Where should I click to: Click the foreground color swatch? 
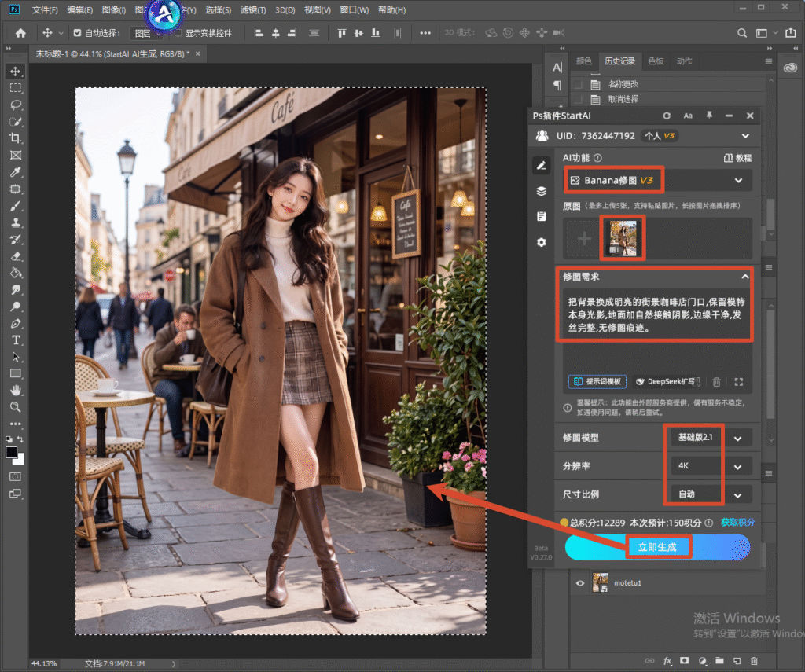tap(11, 452)
